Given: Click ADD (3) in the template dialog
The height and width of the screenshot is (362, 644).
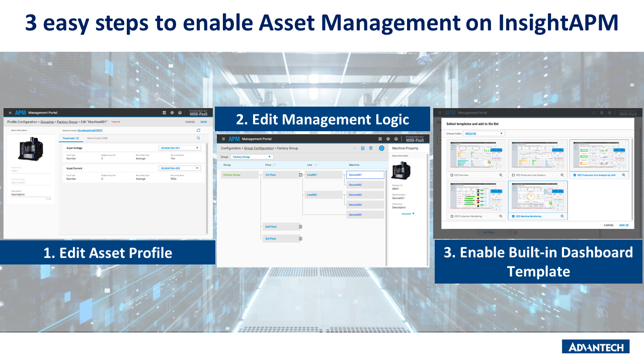Looking at the screenshot, I should coord(624,225).
